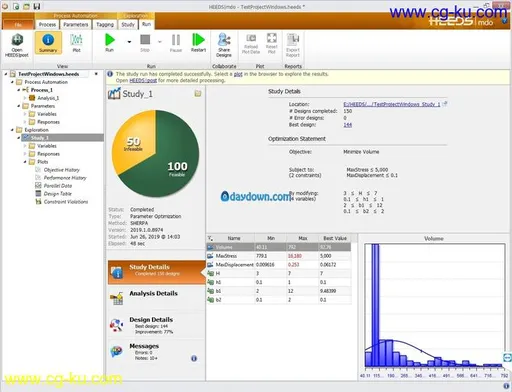Select the b1 variable row
This screenshot has width=512, height=392.
279,291
